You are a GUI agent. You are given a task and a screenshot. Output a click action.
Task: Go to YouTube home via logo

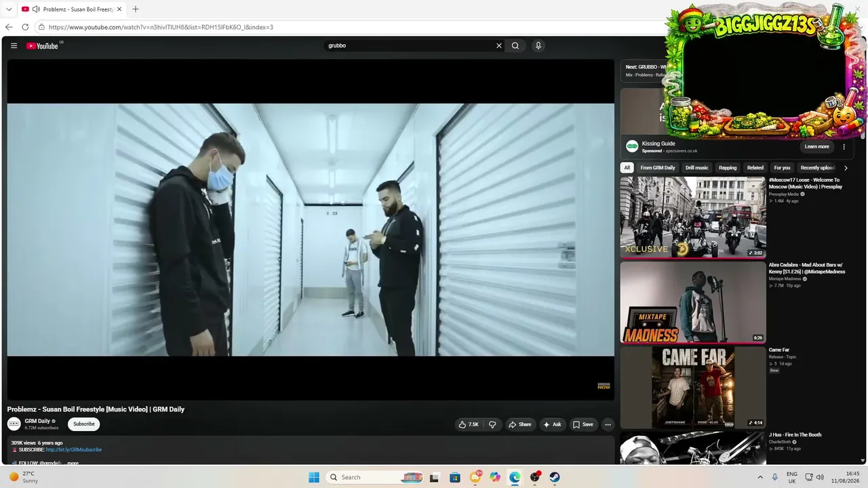click(x=42, y=46)
